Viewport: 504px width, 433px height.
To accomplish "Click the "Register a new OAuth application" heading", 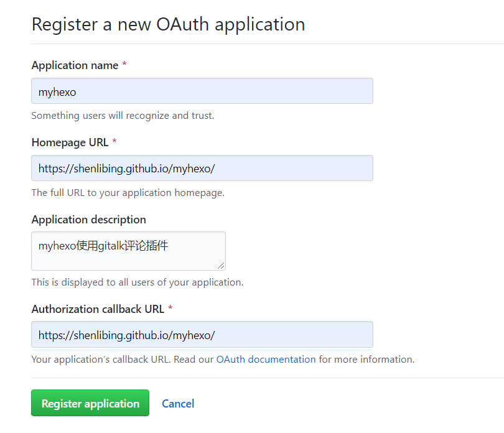I will coord(168,24).
